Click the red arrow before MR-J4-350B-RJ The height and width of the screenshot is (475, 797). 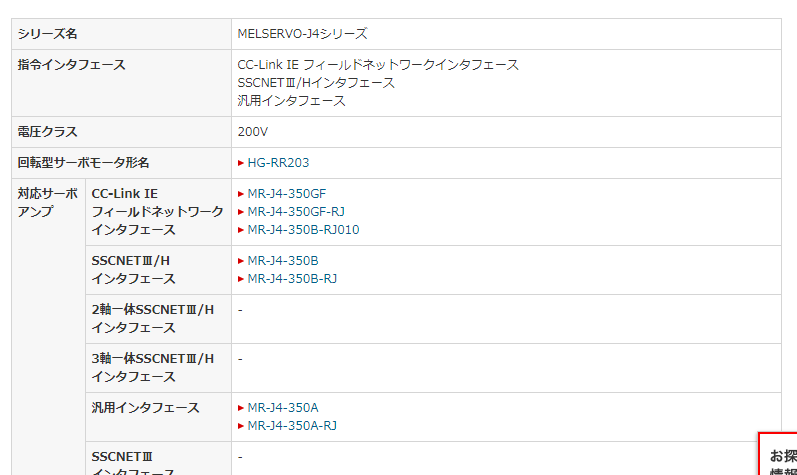point(241,279)
